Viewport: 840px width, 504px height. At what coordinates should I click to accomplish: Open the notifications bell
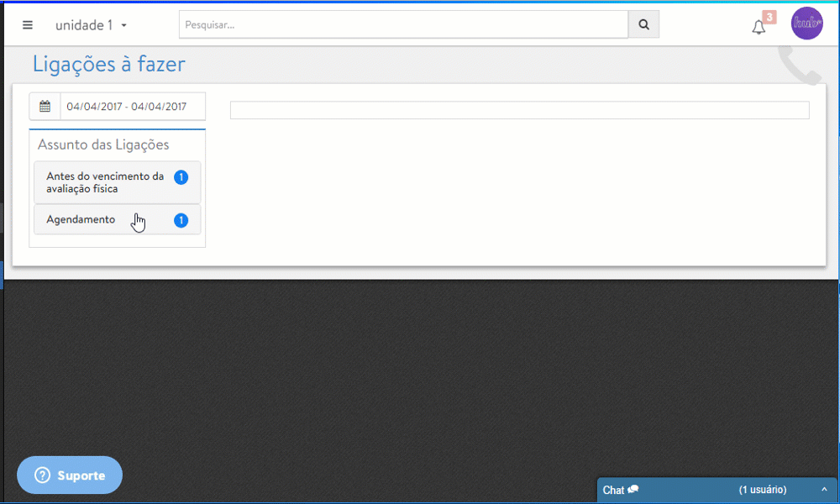pos(759,27)
